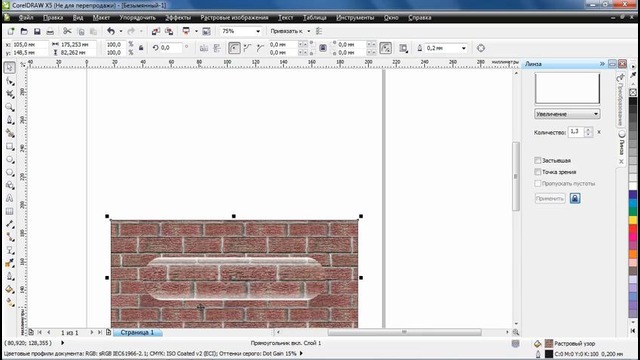
Task: Toggle the Пропускать пустоты checkbox
Action: coord(538,183)
